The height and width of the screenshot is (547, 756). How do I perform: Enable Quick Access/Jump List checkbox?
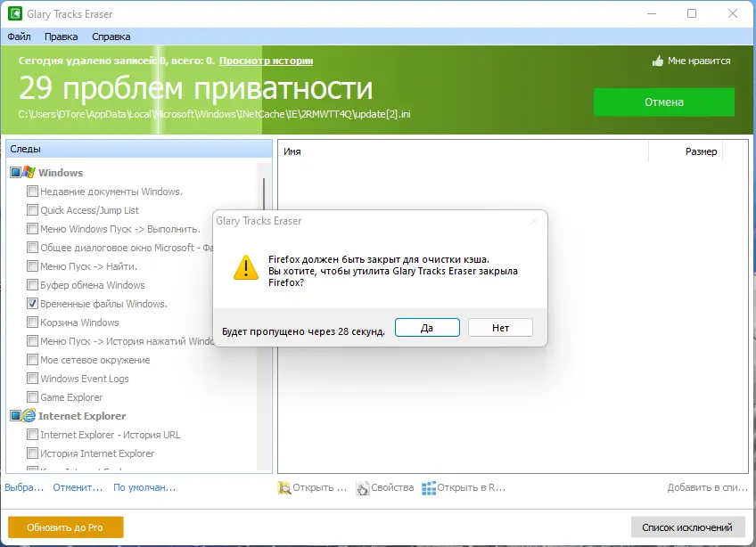coord(32,209)
